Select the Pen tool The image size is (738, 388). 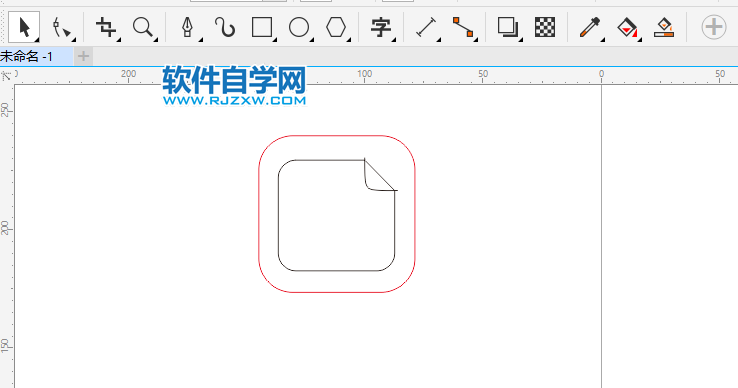point(188,27)
